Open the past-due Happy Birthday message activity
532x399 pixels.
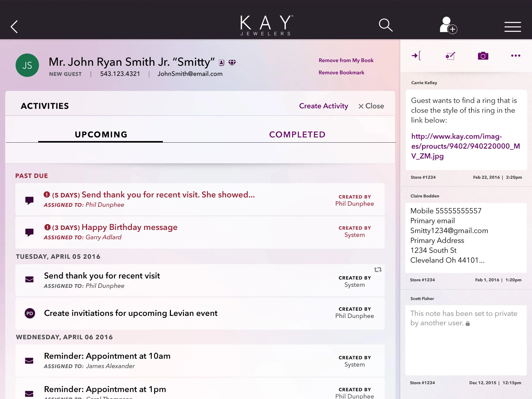(129, 227)
